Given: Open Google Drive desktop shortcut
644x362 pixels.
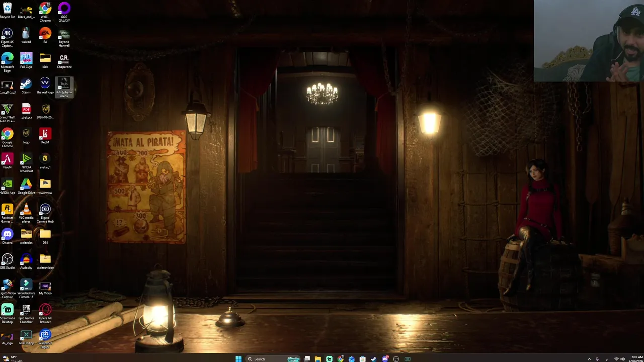Looking at the screenshot, I should [x=26, y=187].
